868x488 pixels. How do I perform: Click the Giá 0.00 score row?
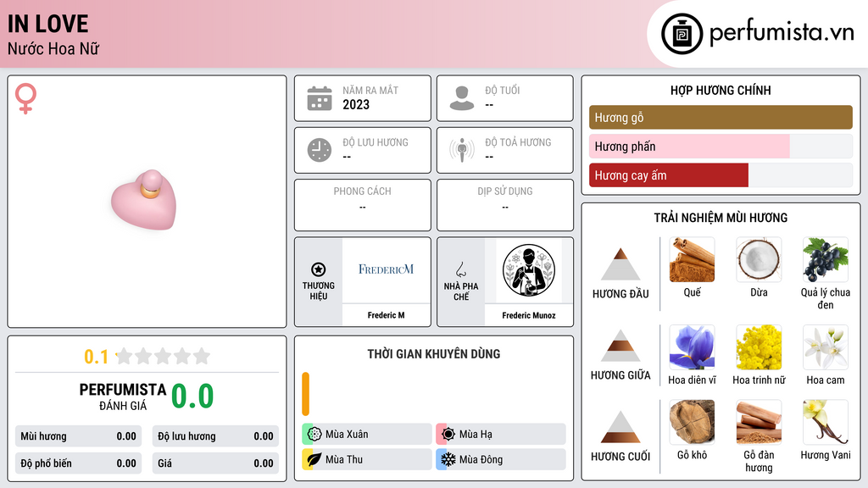pyautogui.click(x=215, y=463)
